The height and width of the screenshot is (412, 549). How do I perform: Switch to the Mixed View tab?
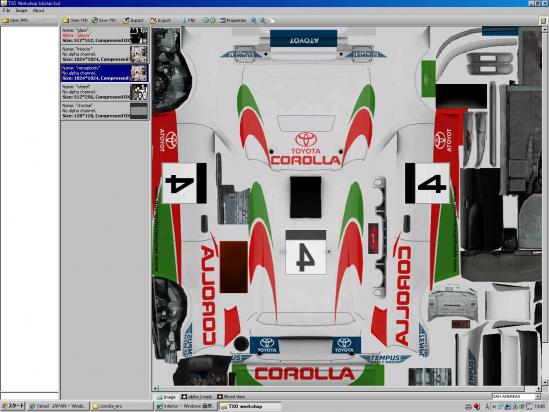click(x=231, y=397)
